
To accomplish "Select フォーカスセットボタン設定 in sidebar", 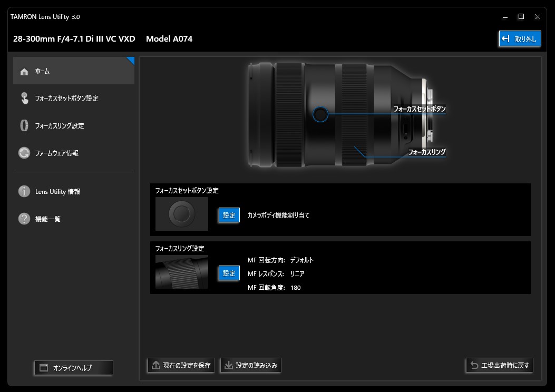I will 66,99.
